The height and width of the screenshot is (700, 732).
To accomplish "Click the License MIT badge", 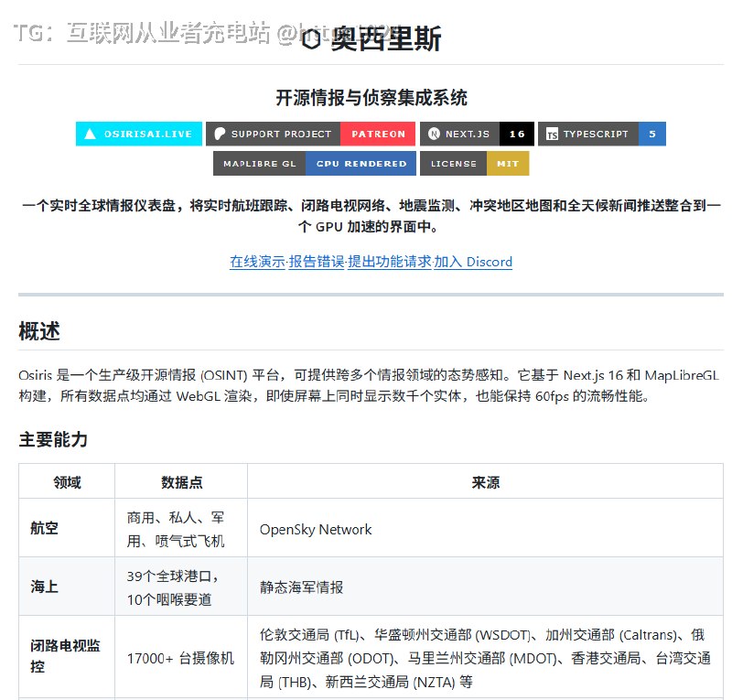I will tap(474, 164).
